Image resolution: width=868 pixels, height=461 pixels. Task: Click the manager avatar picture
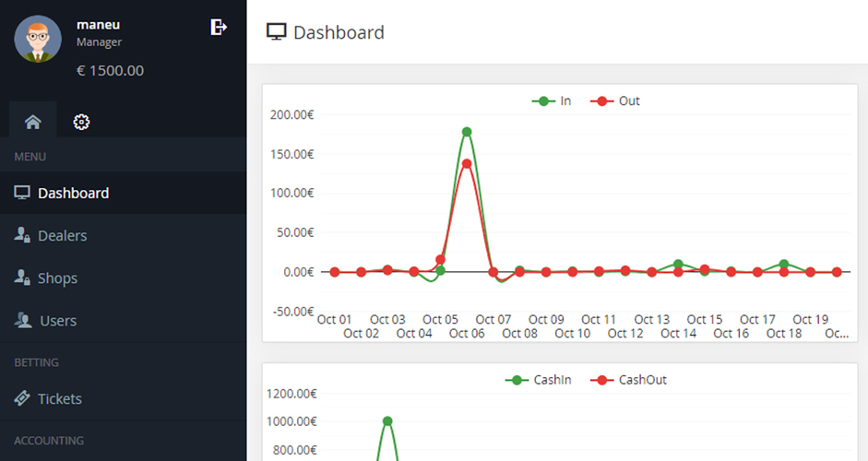click(x=38, y=39)
